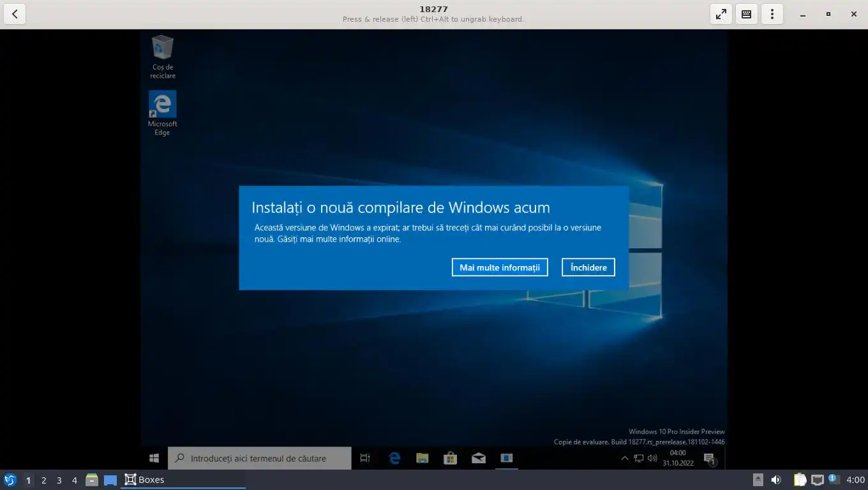Open the Mail app on Windows taskbar

point(479,458)
